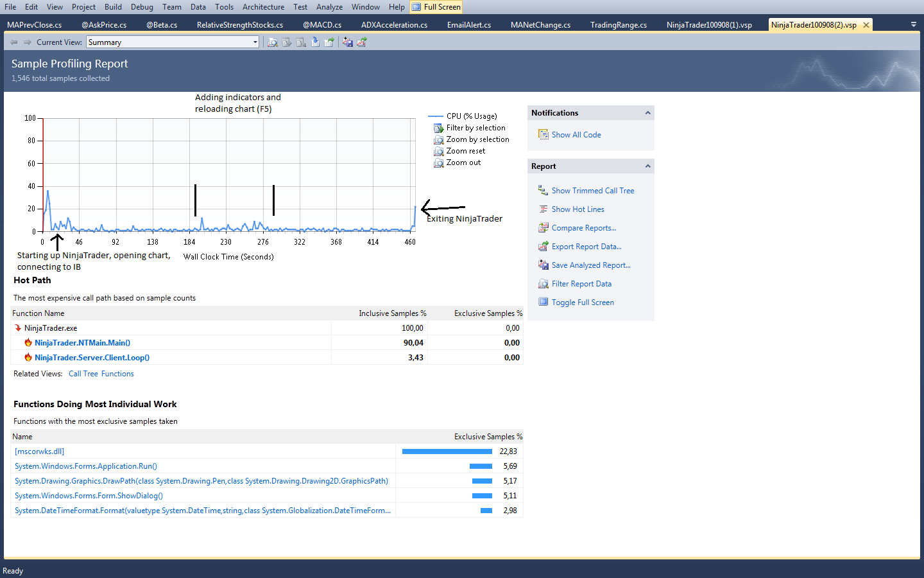
Task: Click the CPU (% Usage) legend entry
Action: click(463, 116)
